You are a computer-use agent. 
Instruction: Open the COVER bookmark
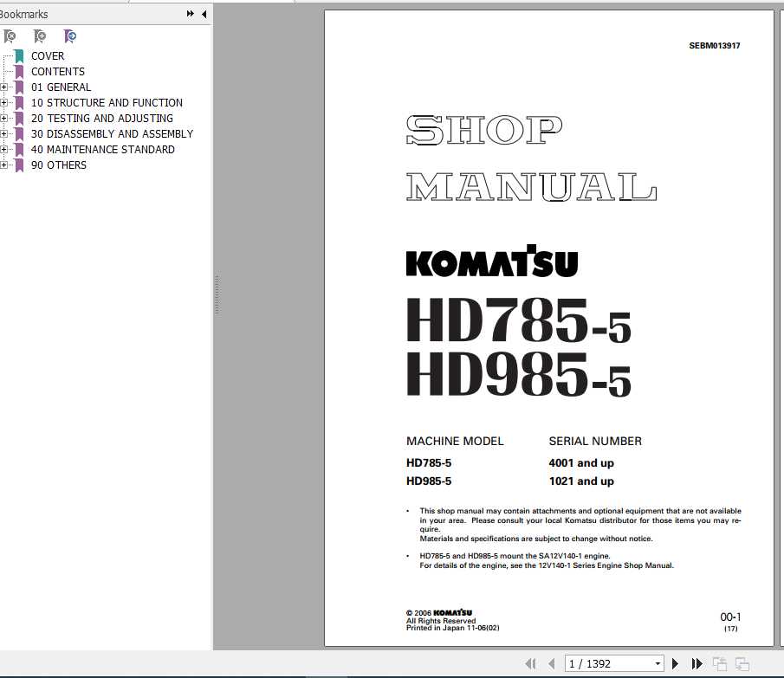click(x=48, y=56)
